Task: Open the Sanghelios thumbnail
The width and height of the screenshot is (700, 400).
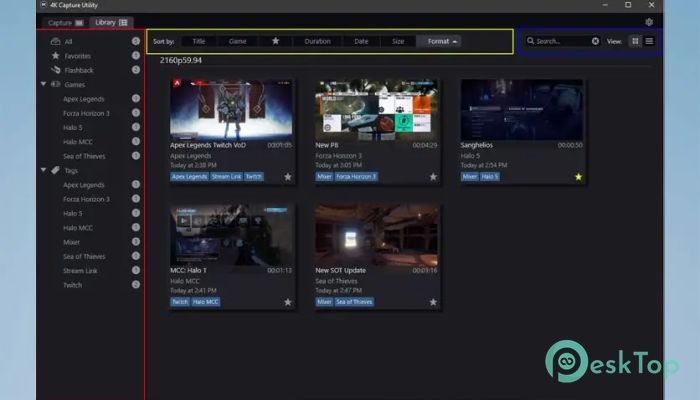Action: click(x=522, y=109)
